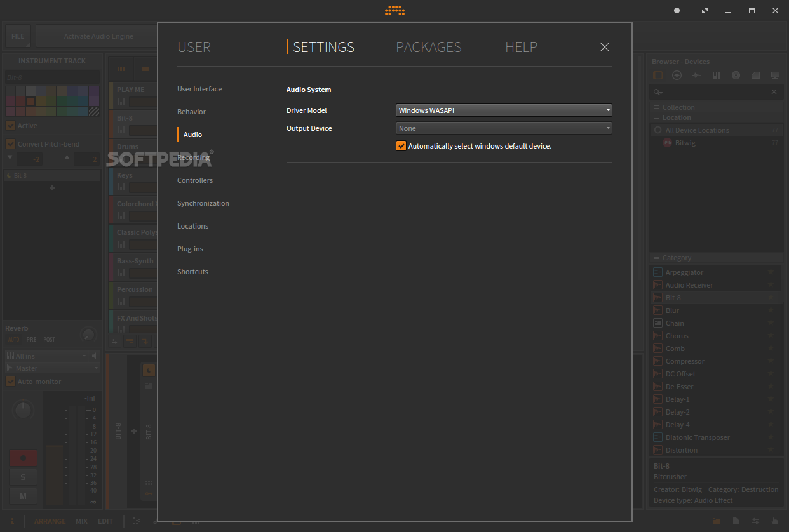The width and height of the screenshot is (789, 532).
Task: Toggle automatically select windows default device
Action: coord(401,146)
